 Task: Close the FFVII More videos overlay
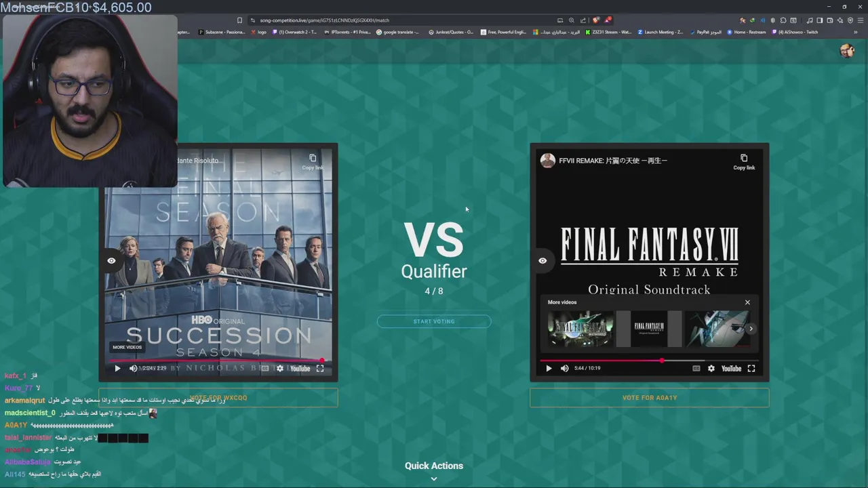[747, 302]
